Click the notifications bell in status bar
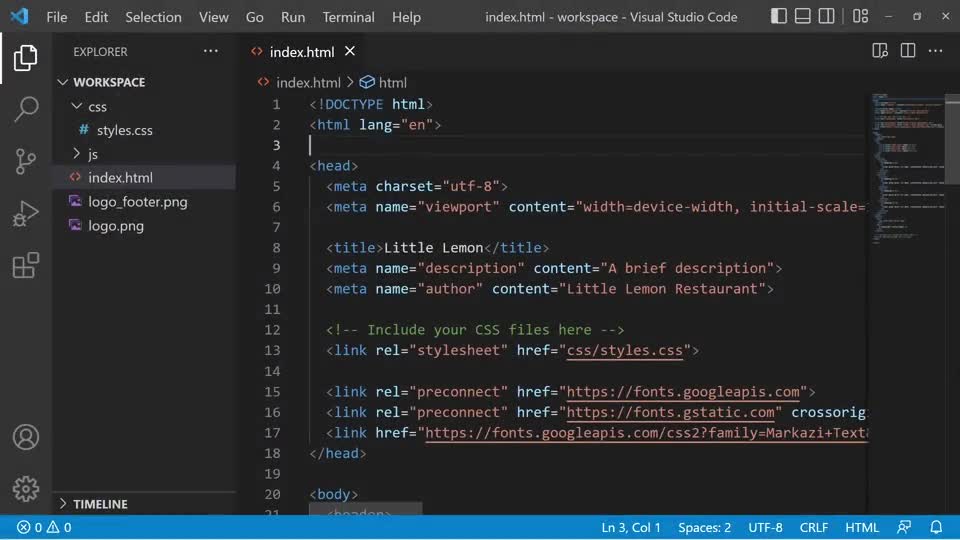 tap(936, 527)
